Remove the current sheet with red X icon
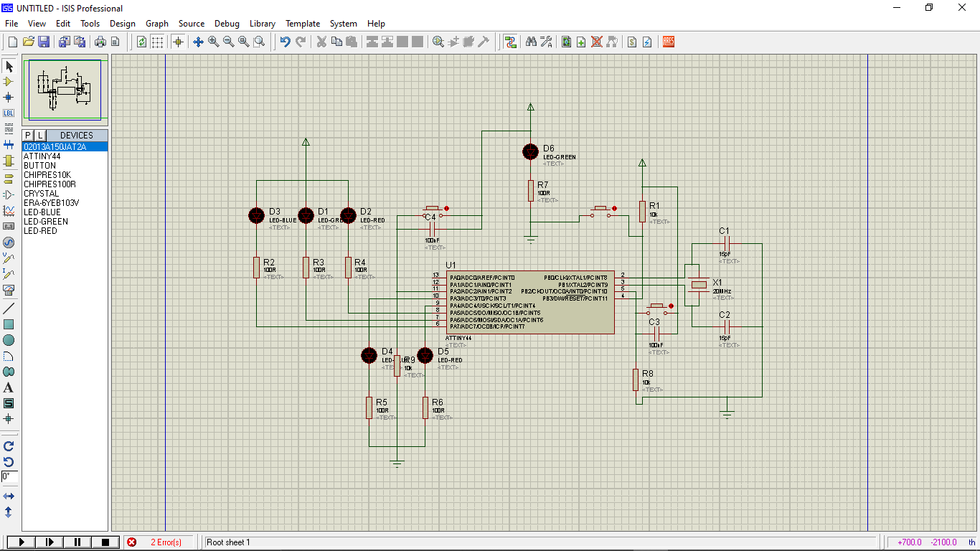 click(x=596, y=42)
